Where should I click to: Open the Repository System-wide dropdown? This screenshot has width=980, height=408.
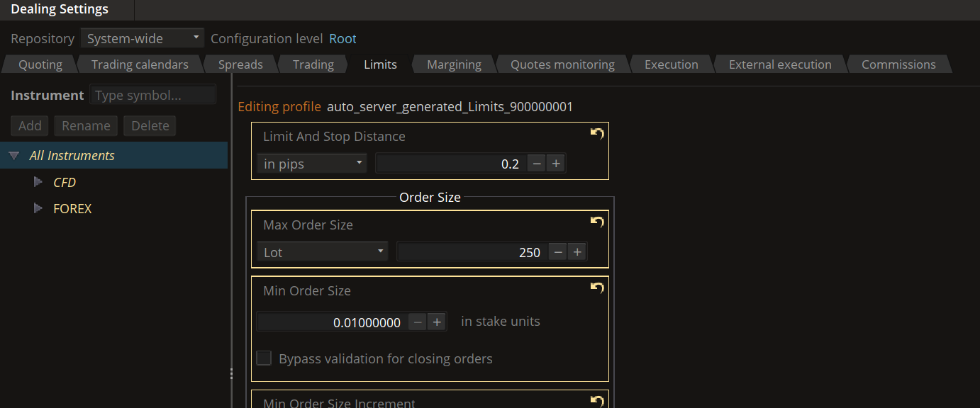click(143, 38)
